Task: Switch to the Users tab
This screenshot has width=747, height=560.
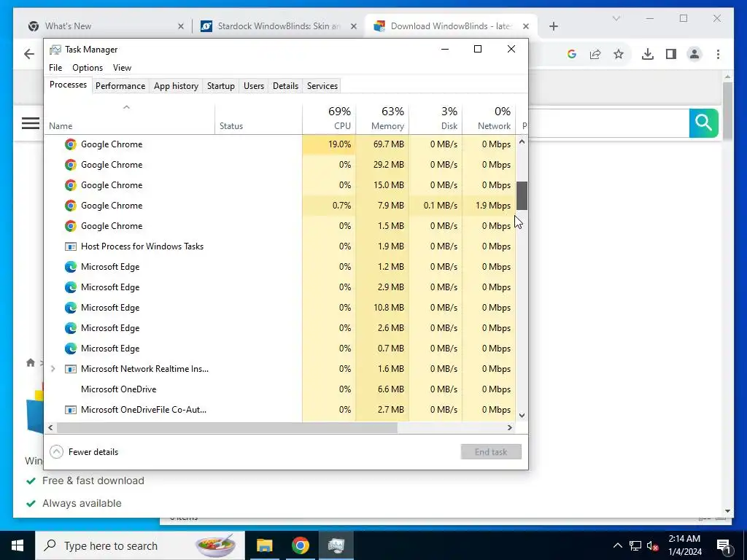Action: 253,86
